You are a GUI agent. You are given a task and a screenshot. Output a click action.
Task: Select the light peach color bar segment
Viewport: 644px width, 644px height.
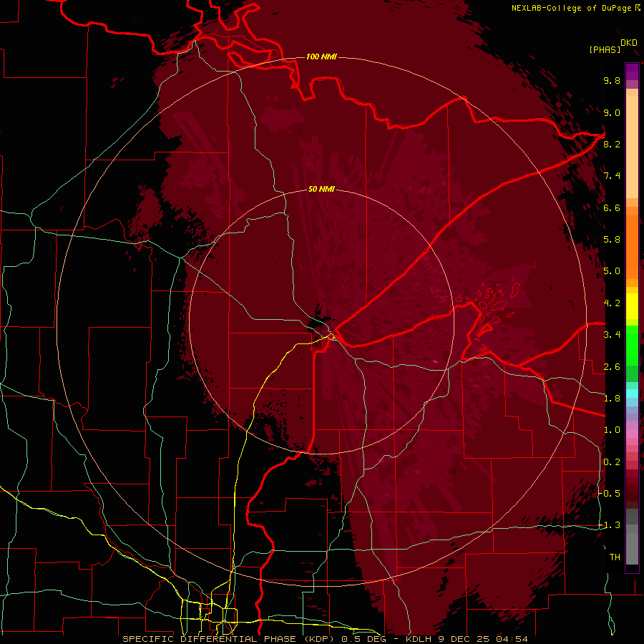[632, 147]
